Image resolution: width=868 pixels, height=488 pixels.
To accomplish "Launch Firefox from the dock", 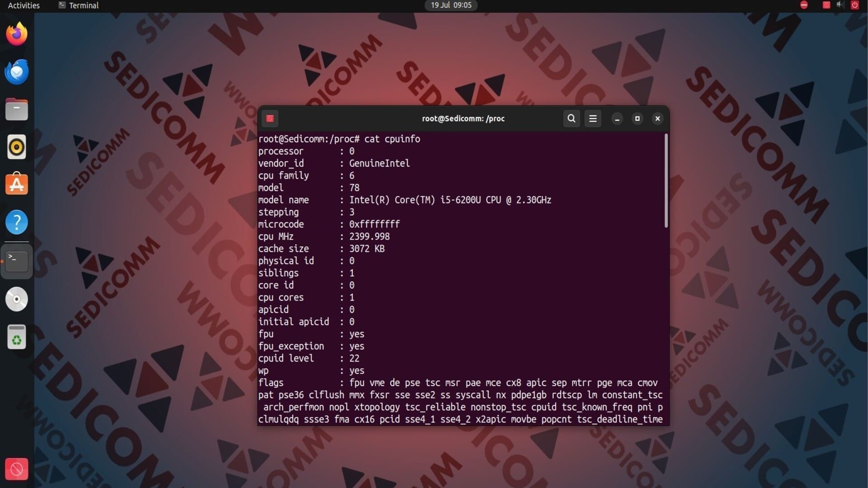I will point(17,34).
